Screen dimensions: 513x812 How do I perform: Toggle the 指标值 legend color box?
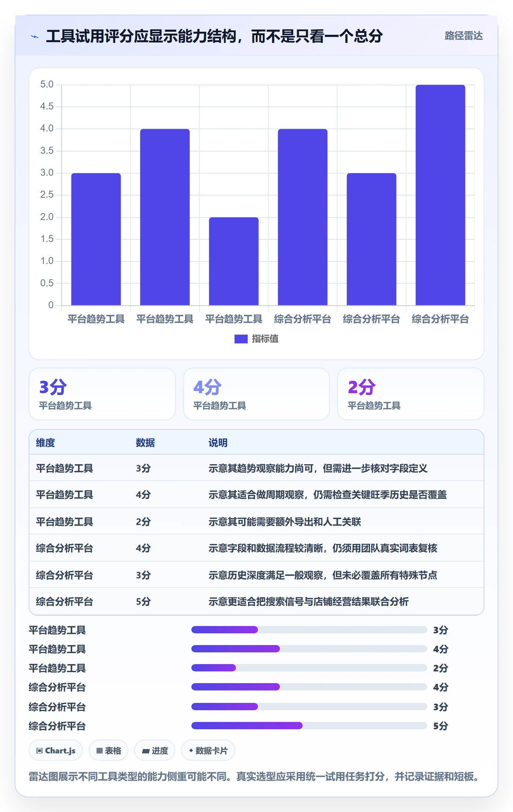click(241, 339)
